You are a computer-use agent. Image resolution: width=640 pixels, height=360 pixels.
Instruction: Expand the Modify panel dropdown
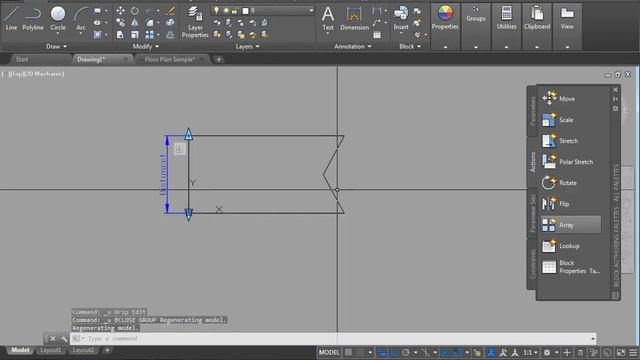click(146, 47)
